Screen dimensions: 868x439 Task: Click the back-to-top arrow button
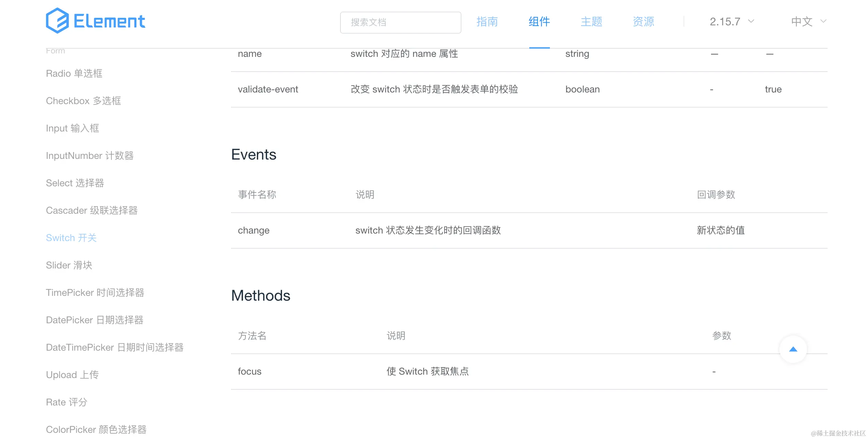coord(793,349)
